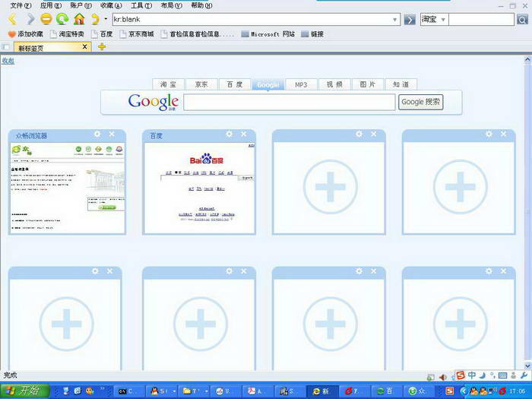Click the Google search text box

[x=290, y=102]
